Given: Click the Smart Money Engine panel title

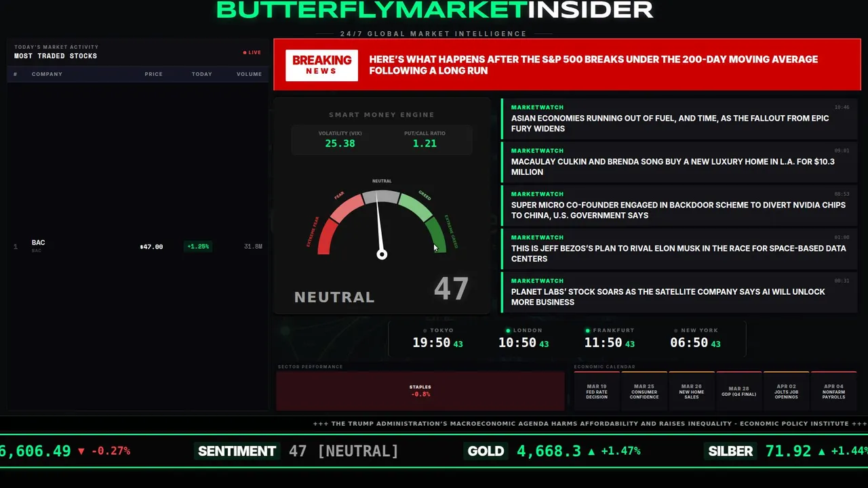Looking at the screenshot, I should pos(382,115).
